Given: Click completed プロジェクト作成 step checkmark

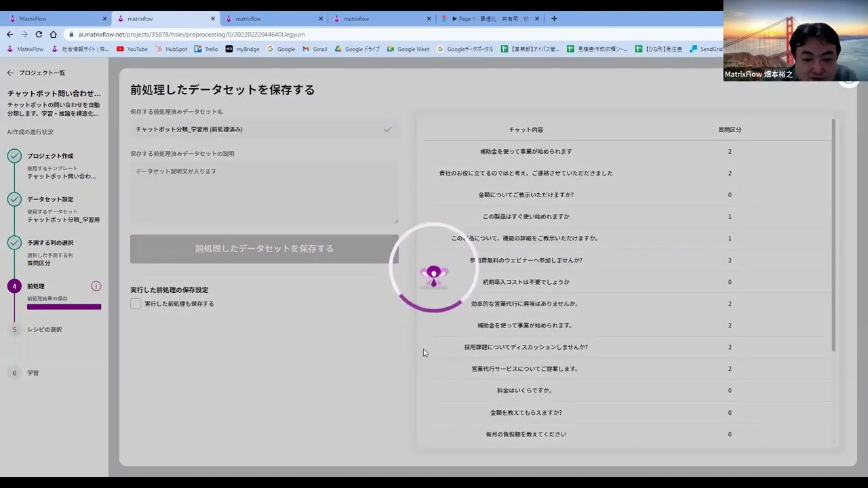Looking at the screenshot, I should coord(14,156).
